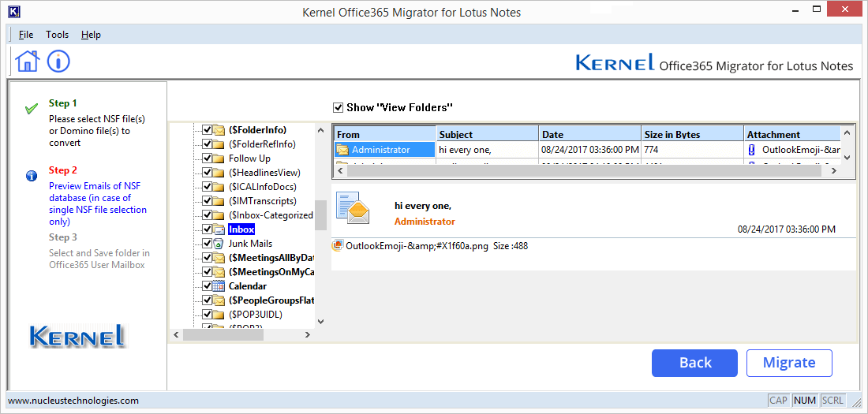
Task: Click the Inbox folder icon
Action: click(219, 229)
